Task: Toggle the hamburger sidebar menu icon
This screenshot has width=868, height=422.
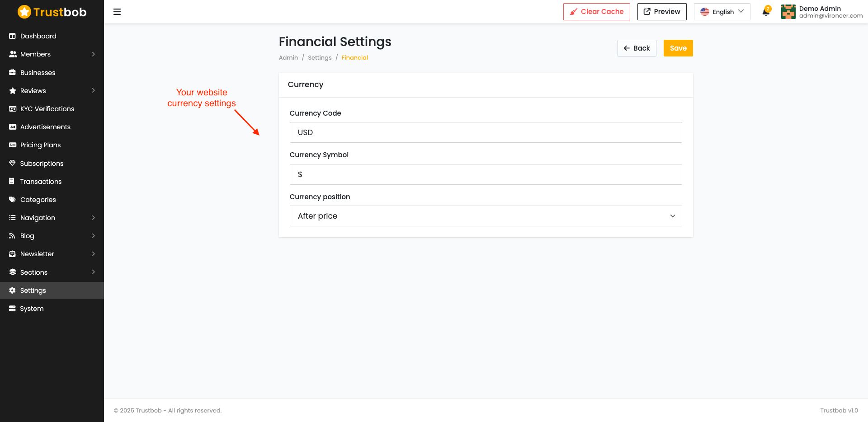Action: click(117, 12)
